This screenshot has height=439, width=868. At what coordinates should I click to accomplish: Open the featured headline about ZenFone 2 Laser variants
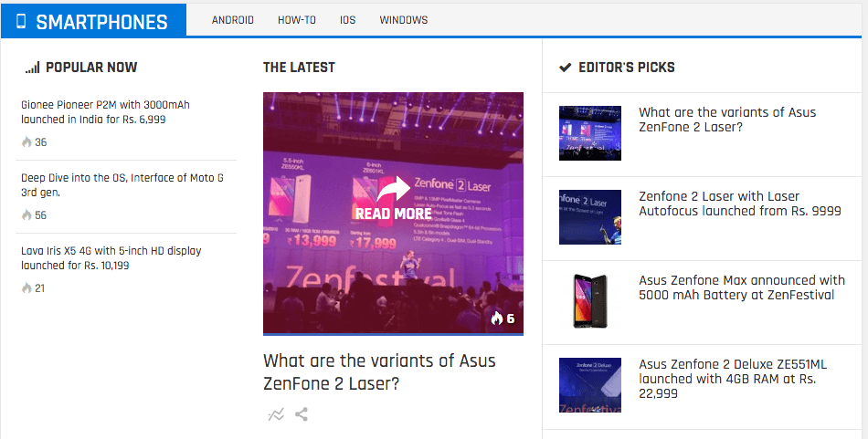point(379,371)
